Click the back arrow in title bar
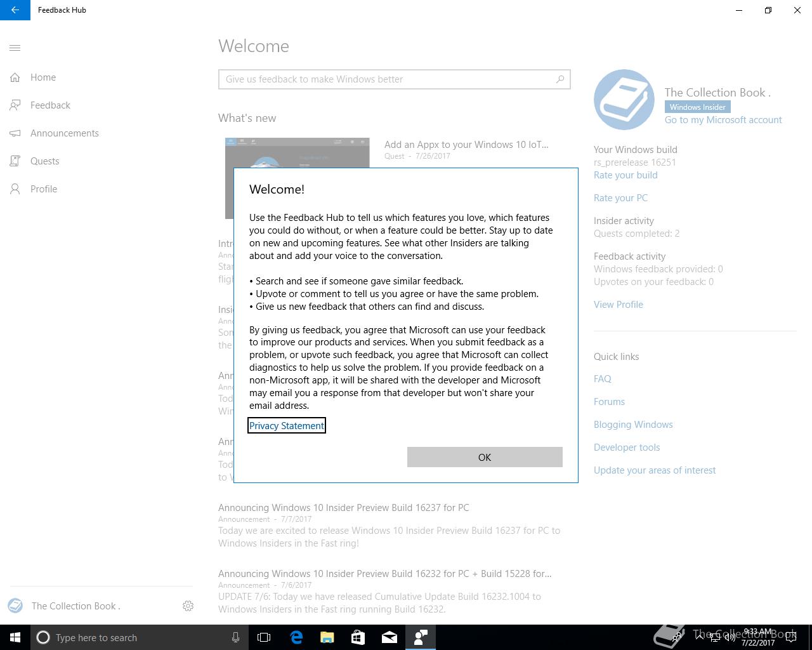 click(x=15, y=10)
